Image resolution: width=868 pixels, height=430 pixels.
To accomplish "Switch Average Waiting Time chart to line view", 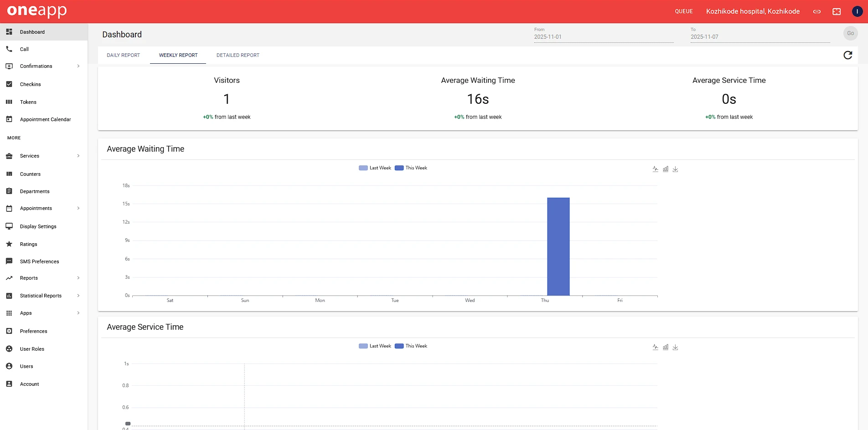I will click(x=655, y=169).
